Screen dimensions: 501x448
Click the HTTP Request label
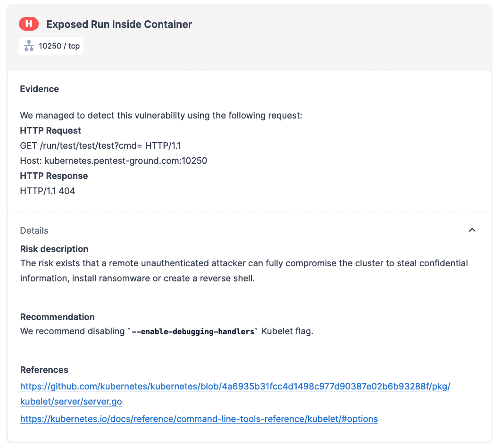(x=50, y=130)
